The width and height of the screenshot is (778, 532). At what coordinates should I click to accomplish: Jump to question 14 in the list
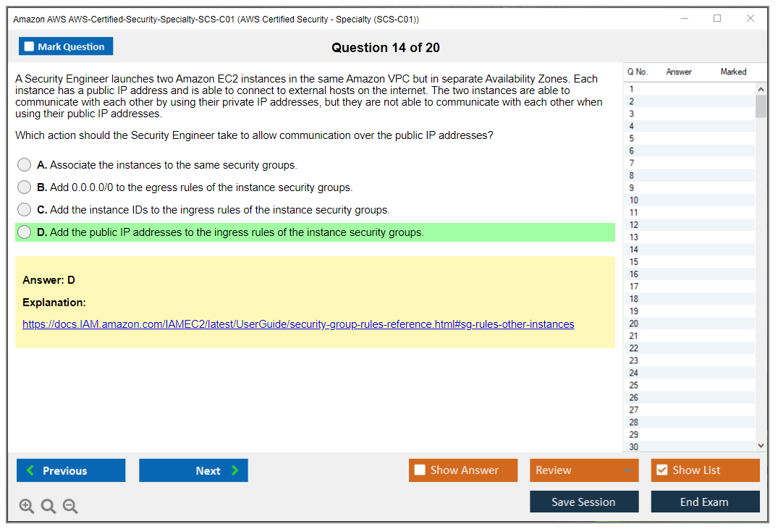[635, 250]
